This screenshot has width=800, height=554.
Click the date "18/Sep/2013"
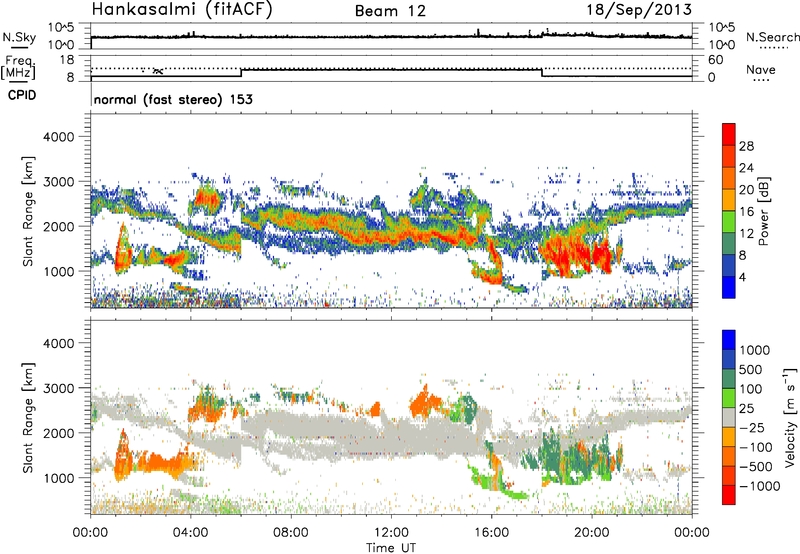click(x=639, y=9)
